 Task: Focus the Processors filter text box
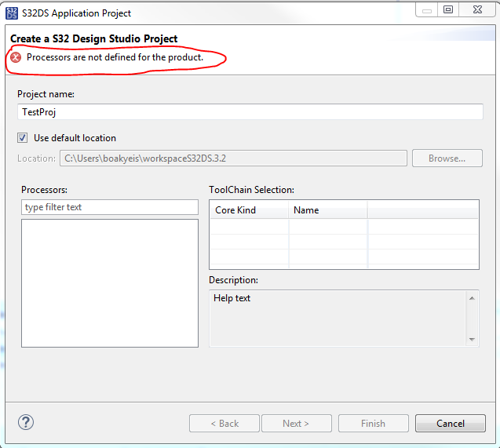[x=110, y=207]
